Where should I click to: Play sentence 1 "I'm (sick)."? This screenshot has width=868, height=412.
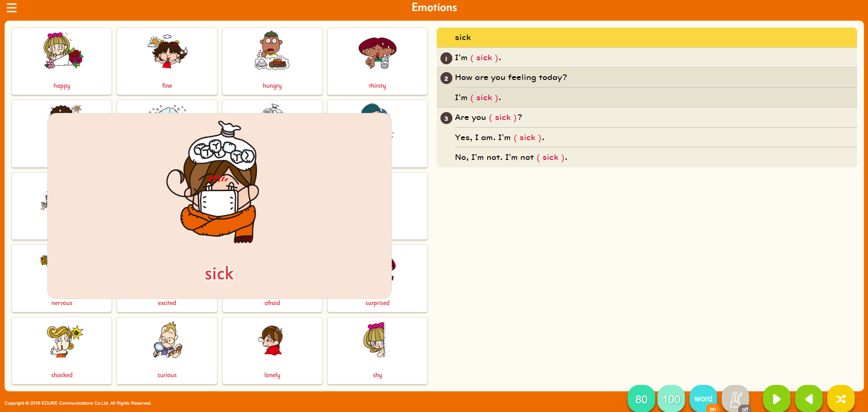(x=647, y=58)
